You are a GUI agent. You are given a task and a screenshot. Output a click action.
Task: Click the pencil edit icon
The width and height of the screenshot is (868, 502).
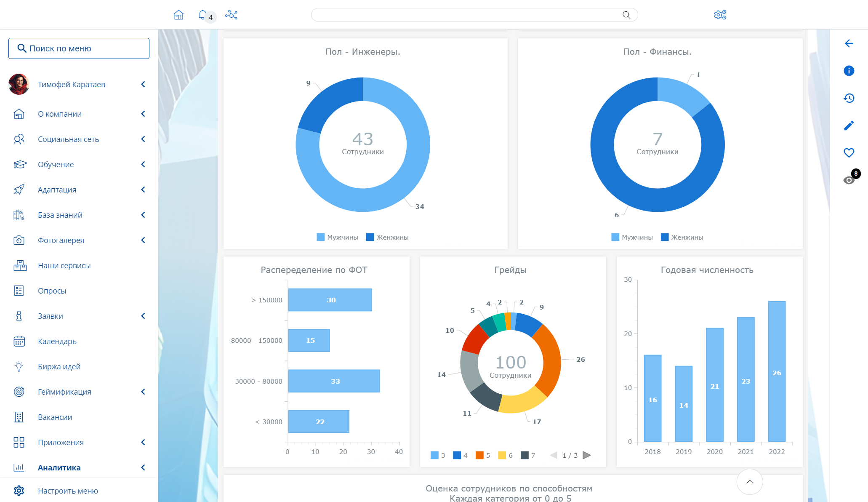[x=849, y=125]
